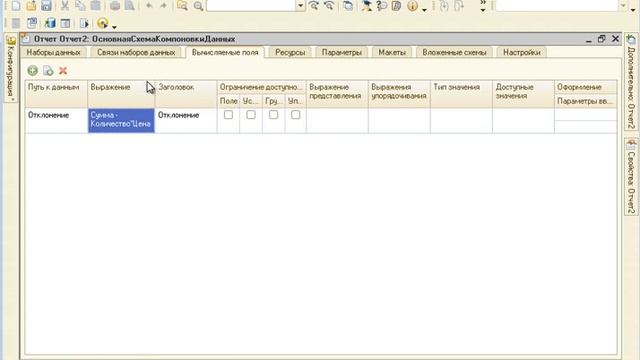This screenshot has width=640, height=360.
Task: Click the Путь к данным column header
Action: [x=56, y=94]
